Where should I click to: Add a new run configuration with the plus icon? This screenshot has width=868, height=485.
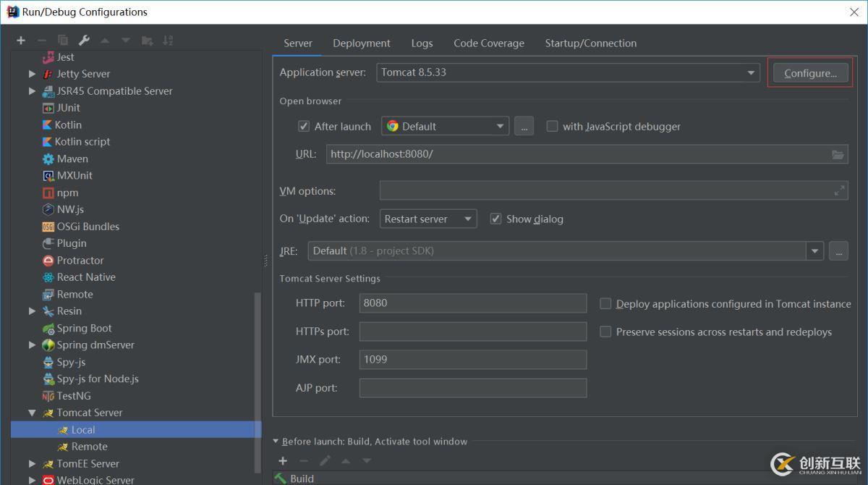coord(20,40)
